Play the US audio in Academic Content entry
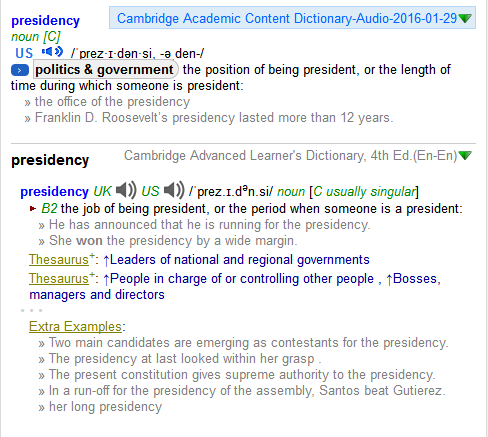Screen dimensions: 488x437 (x=52, y=52)
